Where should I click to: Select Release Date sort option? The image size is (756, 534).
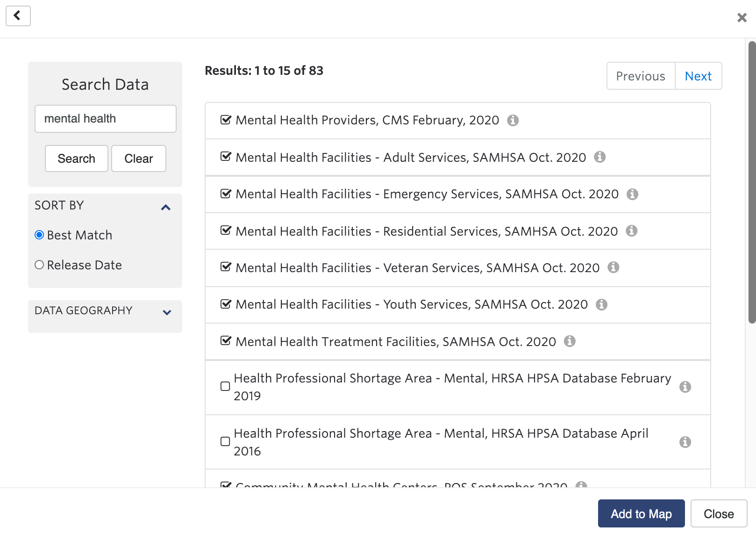(39, 265)
